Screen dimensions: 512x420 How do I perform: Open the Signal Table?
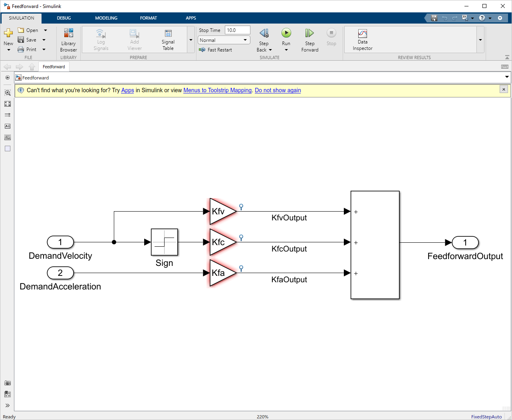pyautogui.click(x=168, y=39)
